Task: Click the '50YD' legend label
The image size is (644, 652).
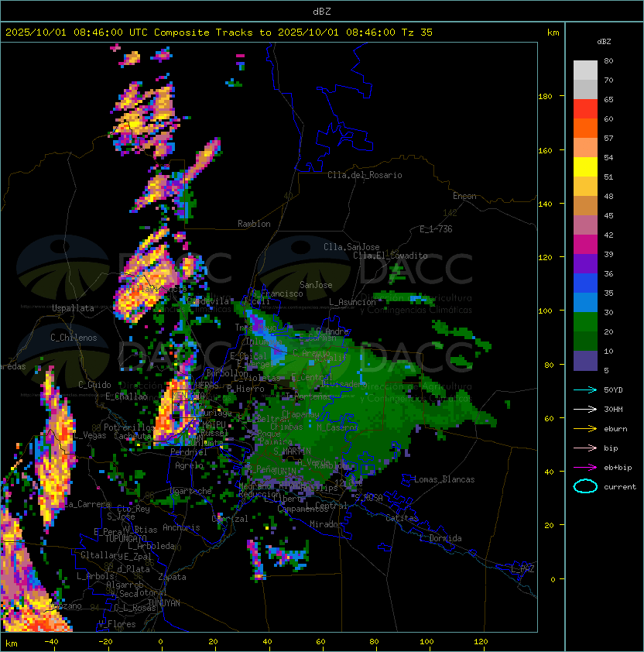Action: pos(613,389)
